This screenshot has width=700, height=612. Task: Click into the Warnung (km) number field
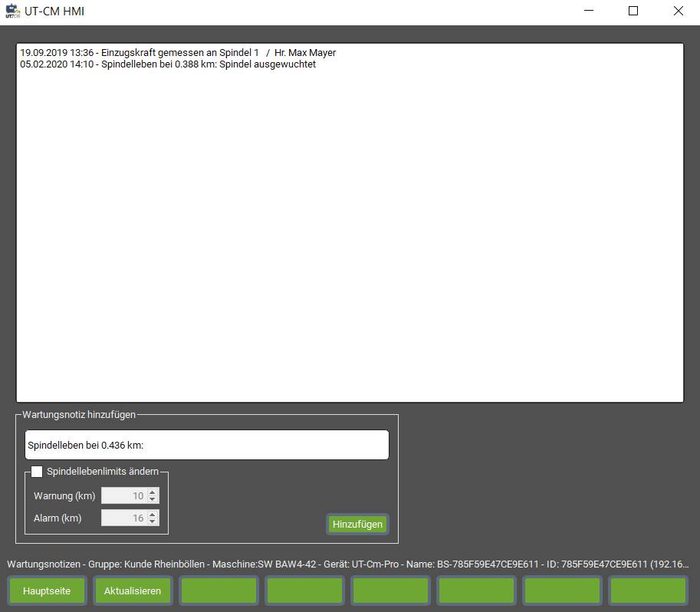pyautogui.click(x=123, y=496)
